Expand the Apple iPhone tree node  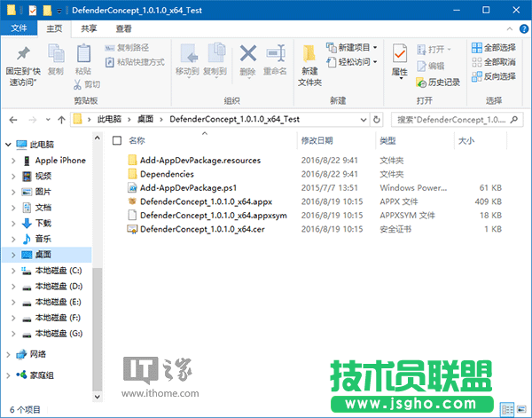pos(13,161)
